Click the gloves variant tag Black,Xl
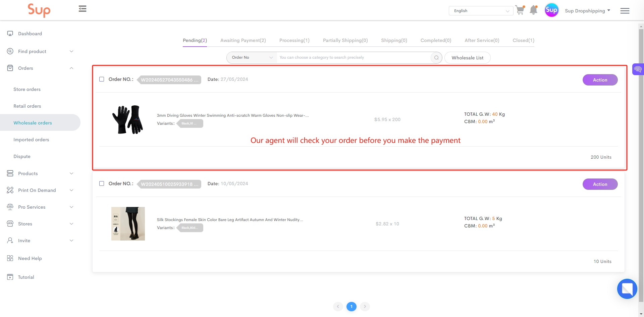The height and width of the screenshot is (317, 644). [190, 123]
